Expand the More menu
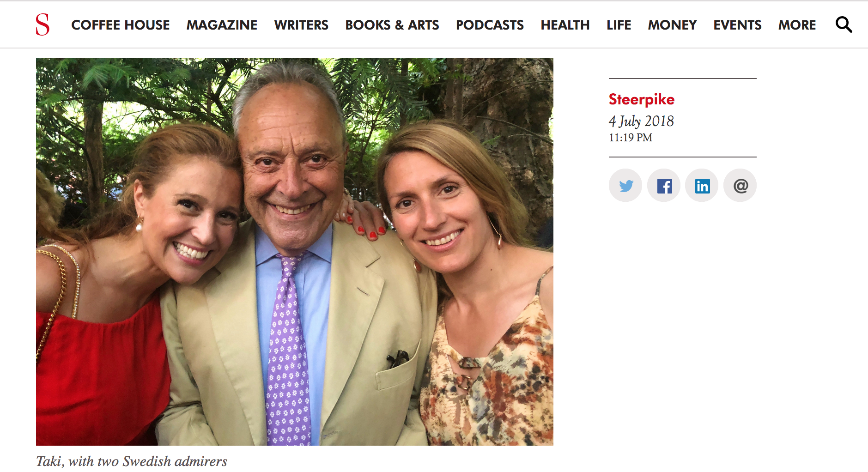Screen dimensions: 868x472 pyautogui.click(x=797, y=25)
